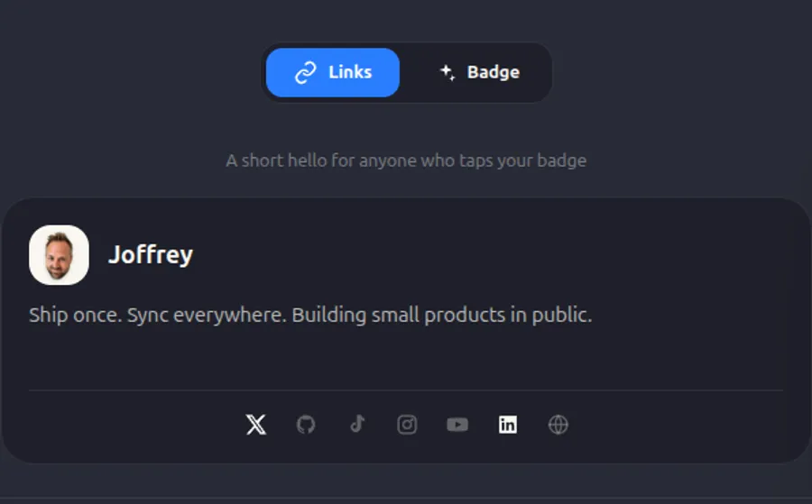
Task: Click Joffrey's profile photo
Action: tap(59, 254)
